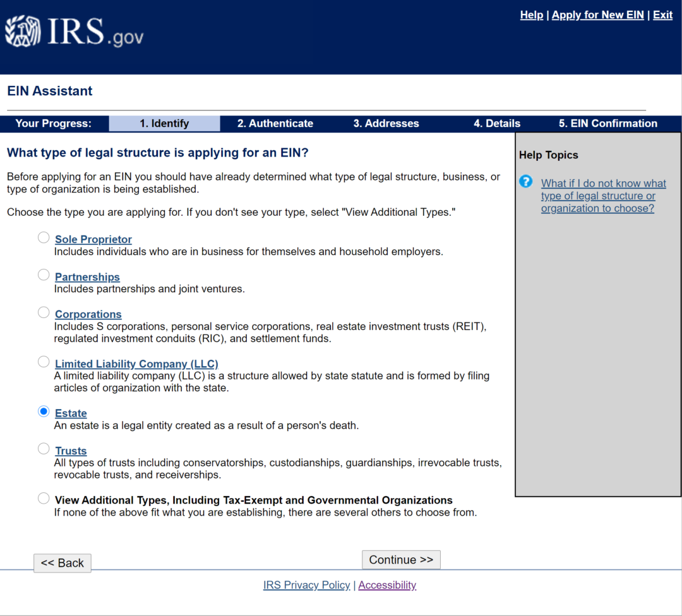View the IRS Privacy Policy
Screen dimensions: 682x616
(x=306, y=585)
